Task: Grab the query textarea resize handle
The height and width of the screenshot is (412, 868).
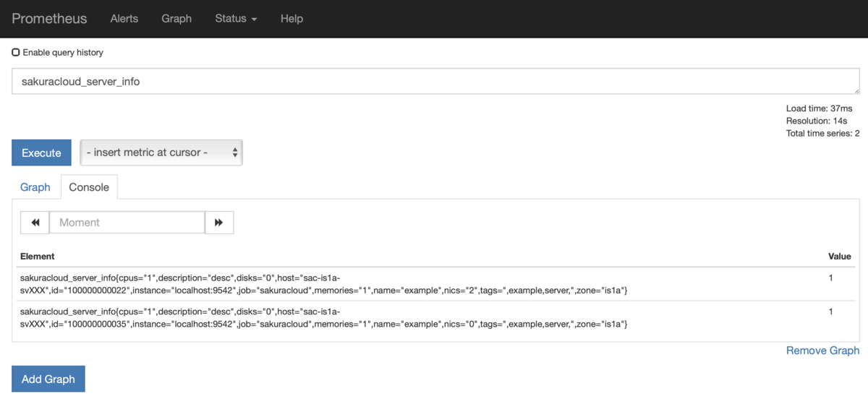Action: tap(856, 90)
